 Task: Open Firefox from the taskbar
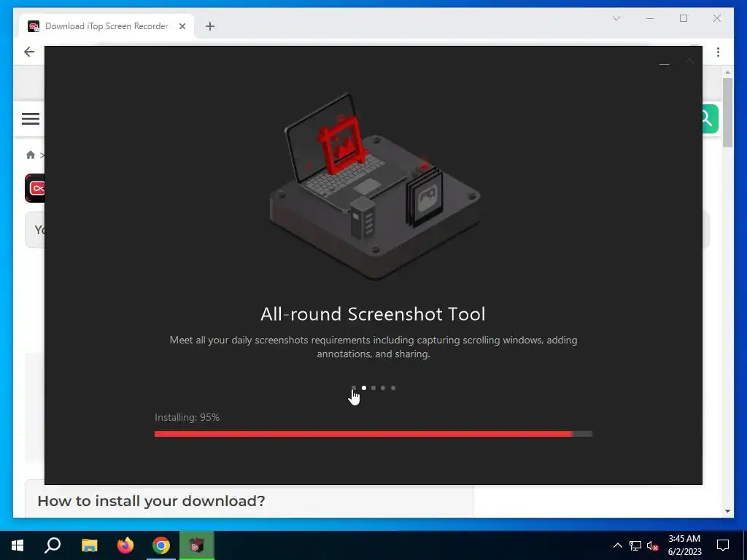click(125, 545)
